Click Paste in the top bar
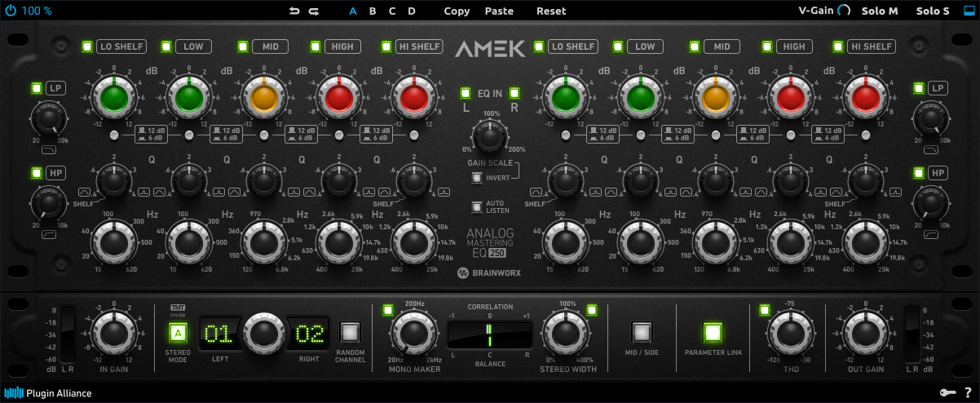 pyautogui.click(x=499, y=11)
